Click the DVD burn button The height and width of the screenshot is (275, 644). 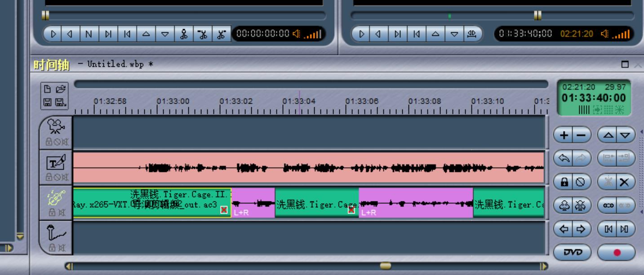(x=572, y=253)
